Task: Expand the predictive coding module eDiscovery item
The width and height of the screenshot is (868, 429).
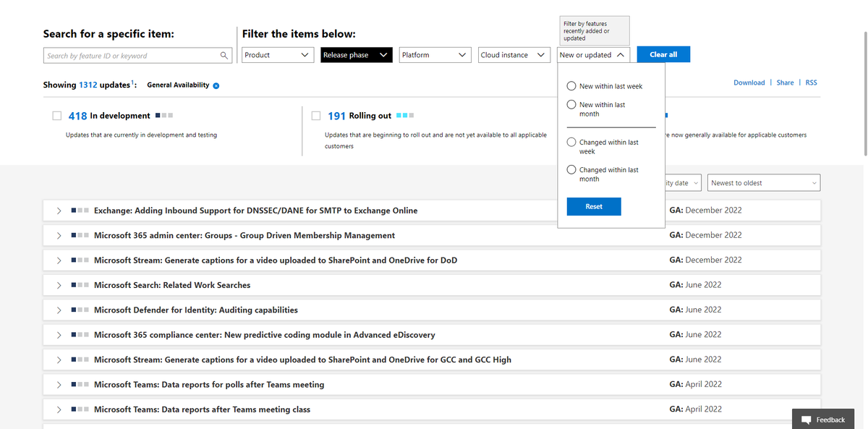Action: coord(59,335)
